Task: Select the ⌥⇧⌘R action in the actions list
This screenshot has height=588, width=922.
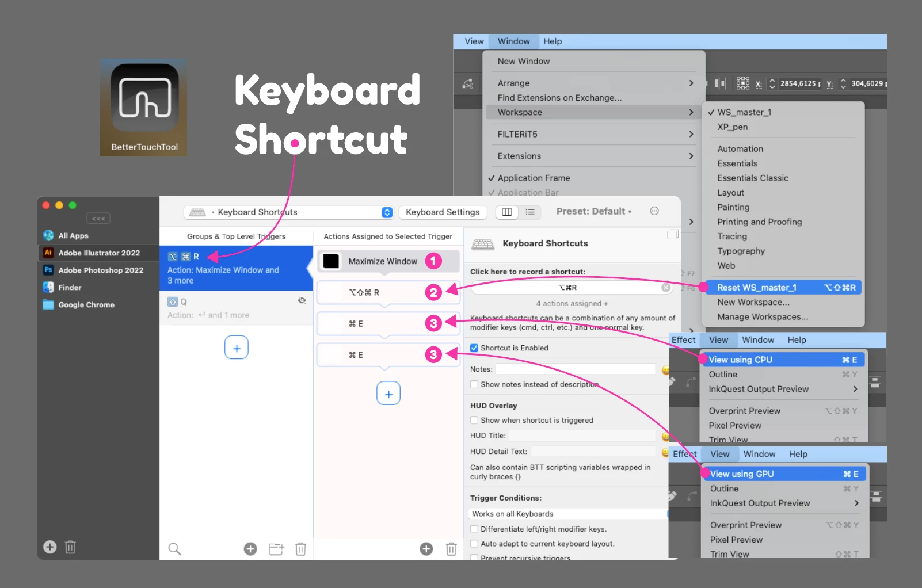Action: (x=388, y=292)
